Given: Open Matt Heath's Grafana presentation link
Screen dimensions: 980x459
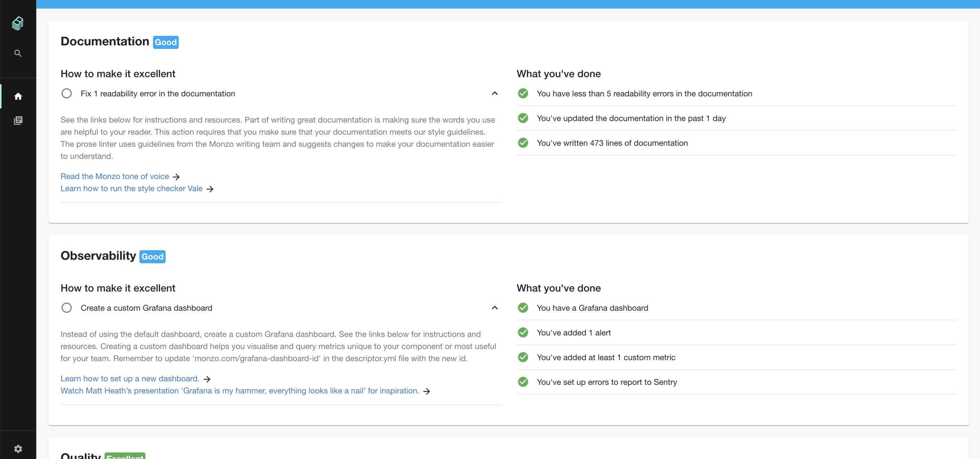Looking at the screenshot, I should pyautogui.click(x=240, y=391).
